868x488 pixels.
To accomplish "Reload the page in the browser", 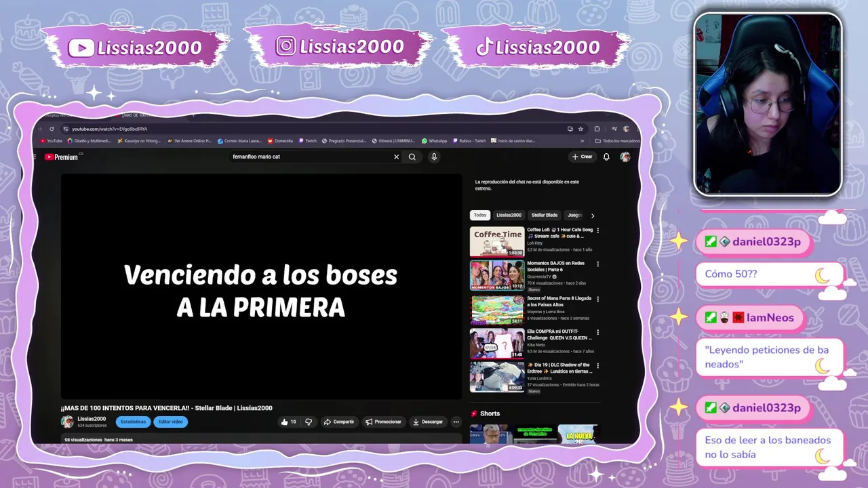I will (x=52, y=129).
